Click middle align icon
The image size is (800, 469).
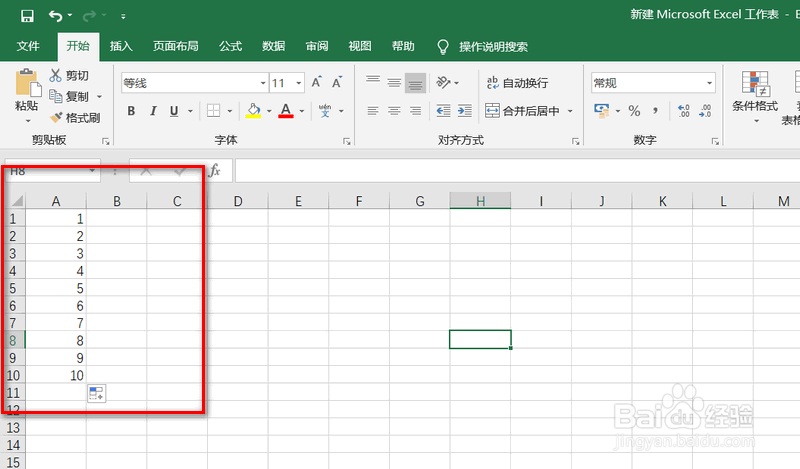pos(394,82)
